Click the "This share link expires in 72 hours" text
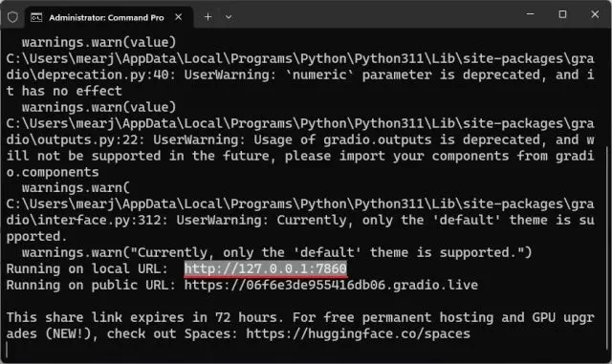This screenshot has width=612, height=364. 144,317
